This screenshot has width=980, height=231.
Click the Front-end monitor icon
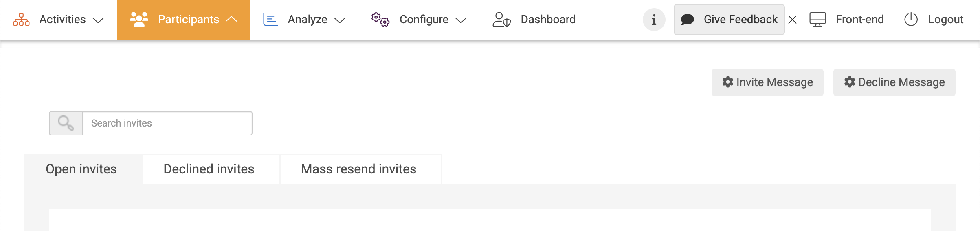click(817, 20)
